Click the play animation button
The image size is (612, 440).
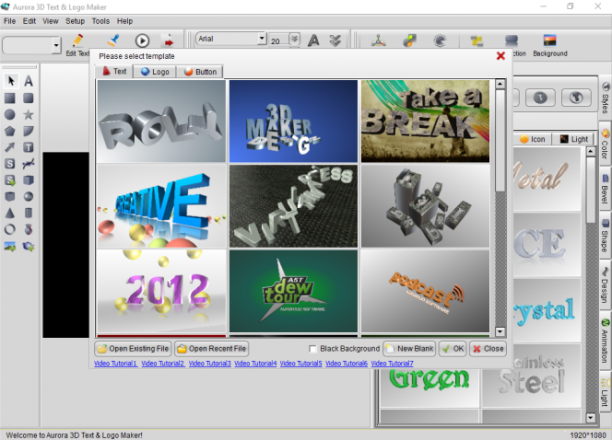click(x=142, y=41)
